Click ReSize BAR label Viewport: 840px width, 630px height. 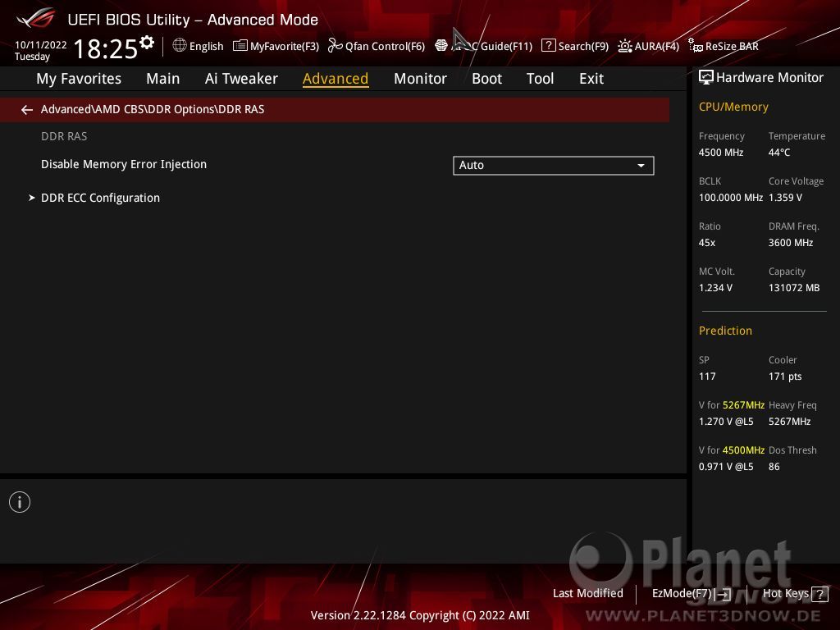pos(732,47)
